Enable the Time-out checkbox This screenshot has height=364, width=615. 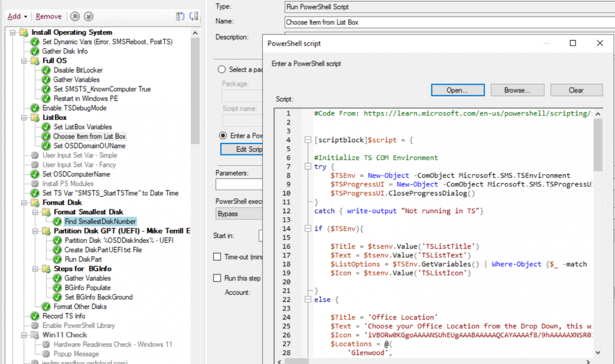tap(217, 257)
